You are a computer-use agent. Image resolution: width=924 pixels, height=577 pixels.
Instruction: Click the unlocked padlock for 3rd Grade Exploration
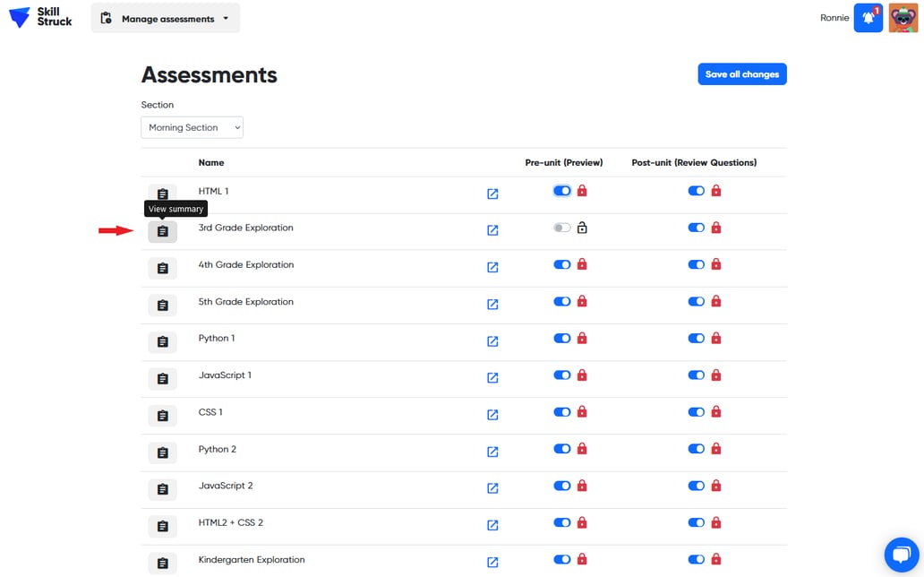[580, 228]
